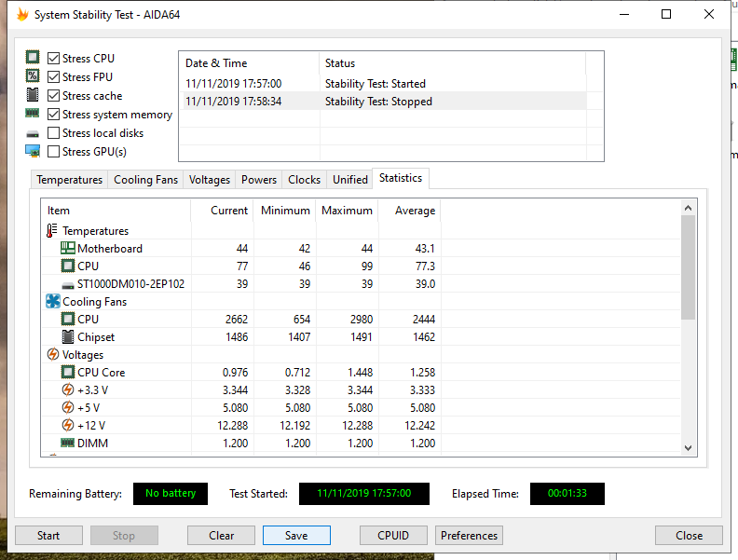The width and height of the screenshot is (738, 560).
Task: Click the CPU icon in Cooling Fans section
Action: click(x=68, y=319)
